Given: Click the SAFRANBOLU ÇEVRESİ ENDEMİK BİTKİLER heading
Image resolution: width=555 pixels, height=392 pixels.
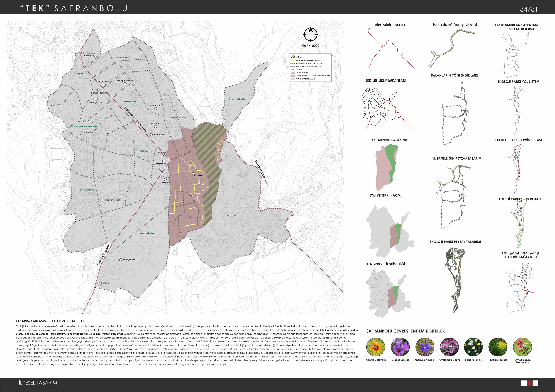Looking at the screenshot, I should click(x=405, y=331).
